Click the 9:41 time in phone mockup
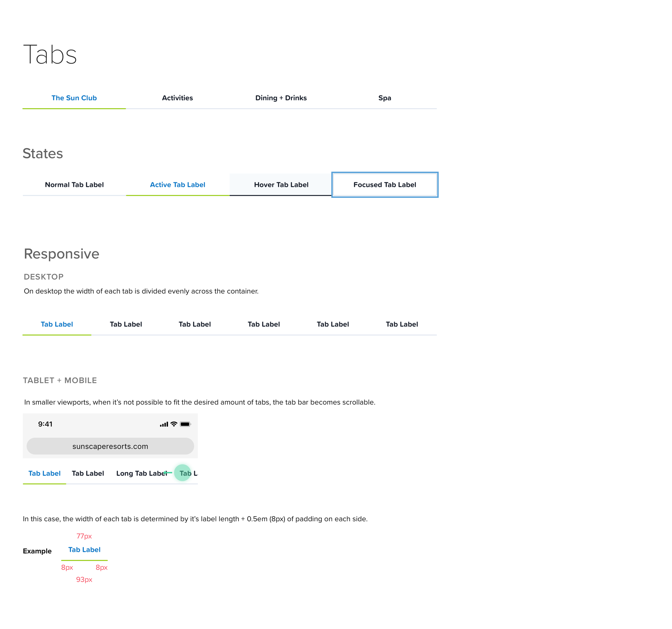Image resolution: width=672 pixels, height=629 pixels. tap(45, 424)
